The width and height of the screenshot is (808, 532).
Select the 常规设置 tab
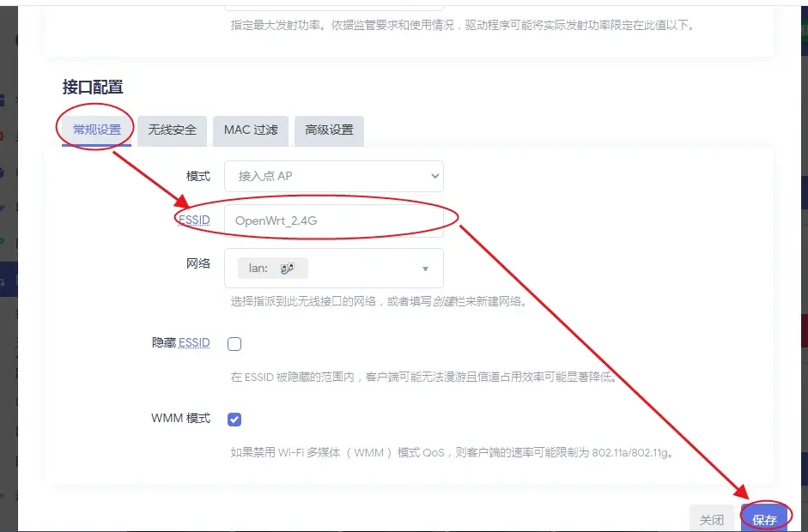[x=96, y=130]
